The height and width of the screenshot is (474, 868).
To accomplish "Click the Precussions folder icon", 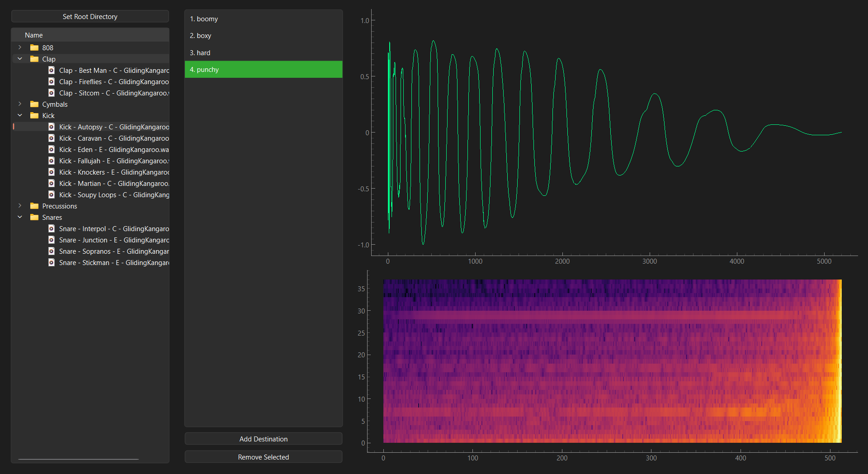I will click(34, 206).
